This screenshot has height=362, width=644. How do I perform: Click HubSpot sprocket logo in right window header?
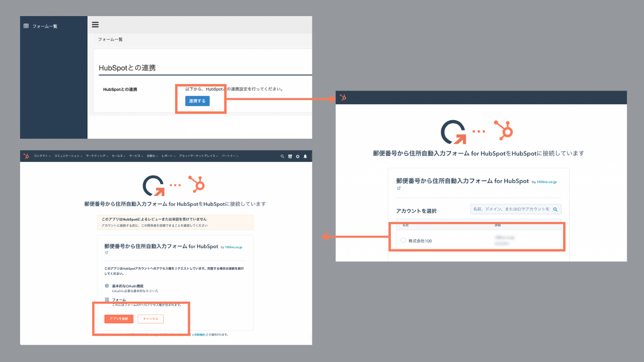(x=343, y=97)
